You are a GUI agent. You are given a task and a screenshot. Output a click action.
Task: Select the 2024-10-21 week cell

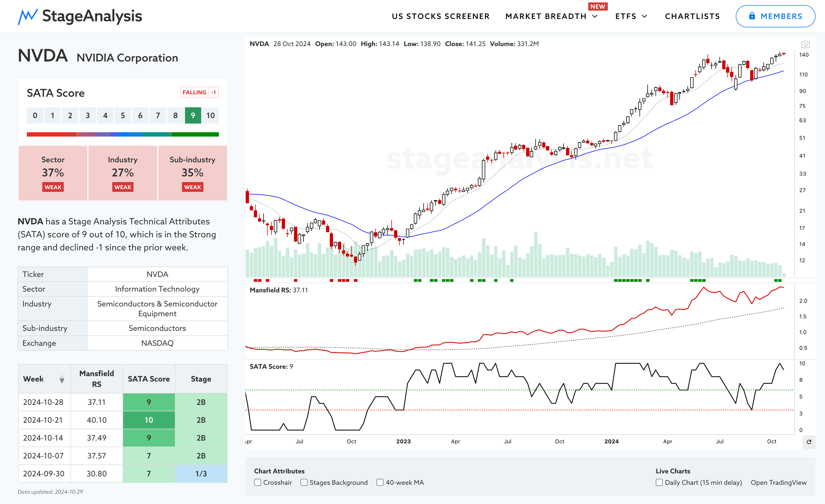click(44, 420)
